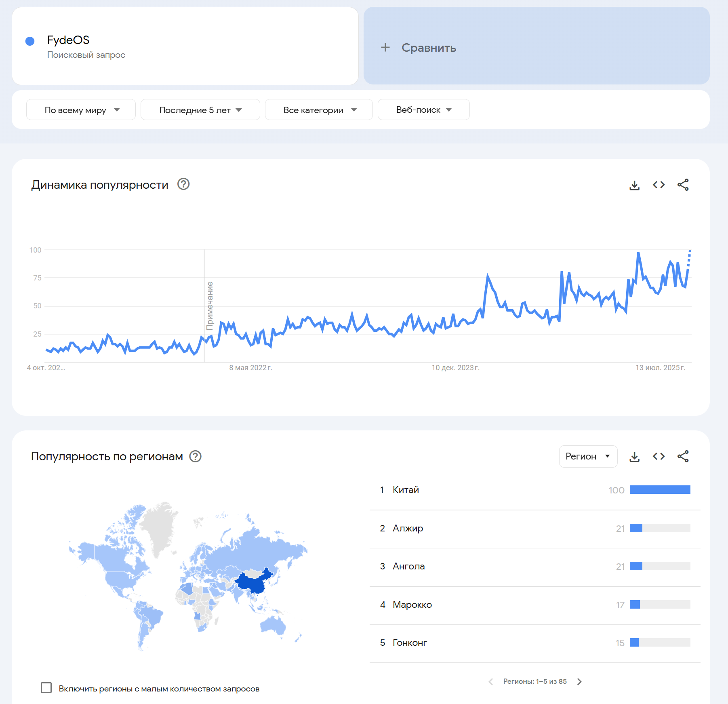
Task: Open the Алжир region entry
Action: [x=408, y=528]
